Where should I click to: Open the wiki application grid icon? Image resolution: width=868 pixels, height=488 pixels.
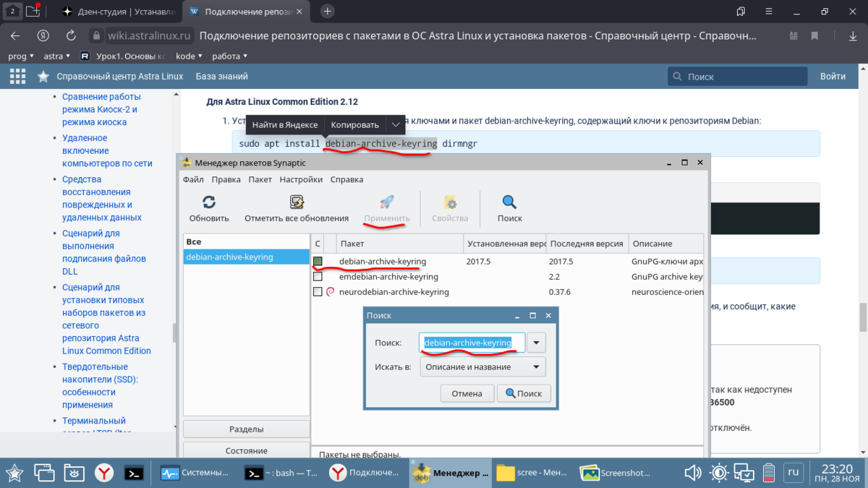[17, 76]
